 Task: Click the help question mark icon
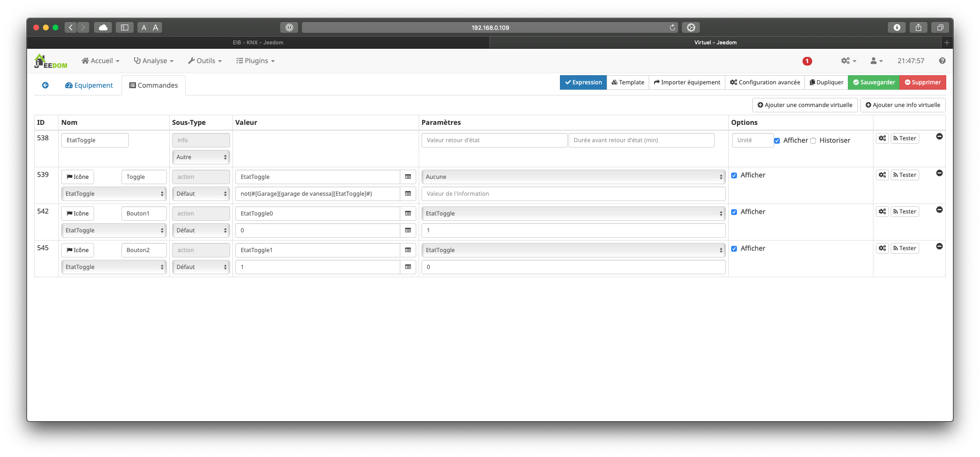942,61
